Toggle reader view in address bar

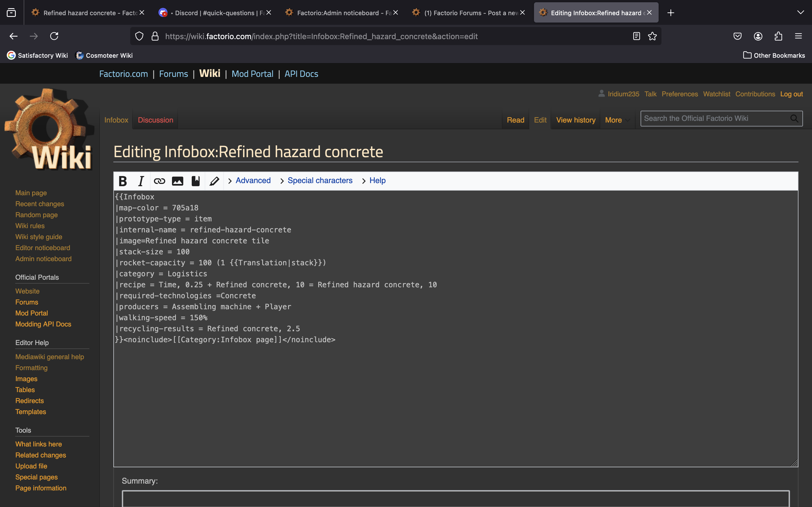point(637,36)
